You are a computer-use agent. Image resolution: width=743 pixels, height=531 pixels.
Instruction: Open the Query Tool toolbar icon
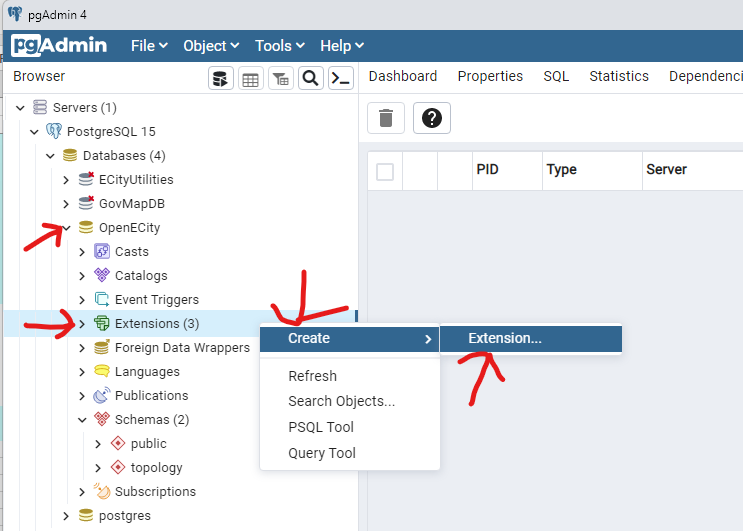coord(221,79)
